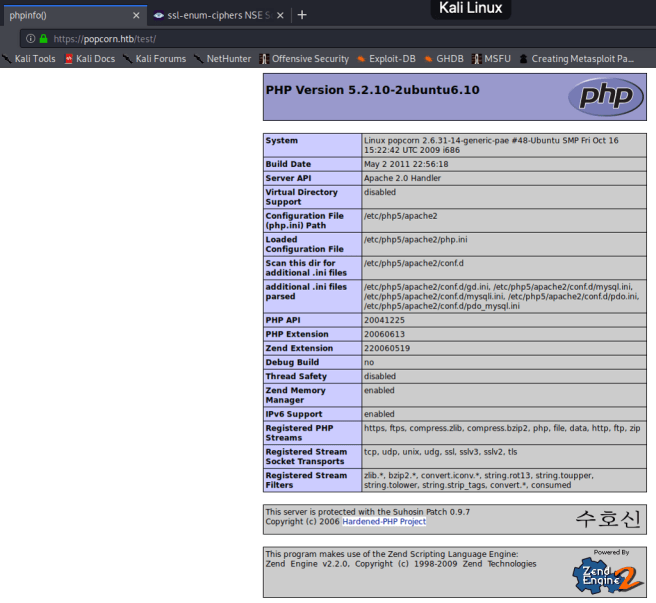Open the MSFU bookmark
This screenshot has height=603, width=656.
(x=491, y=59)
